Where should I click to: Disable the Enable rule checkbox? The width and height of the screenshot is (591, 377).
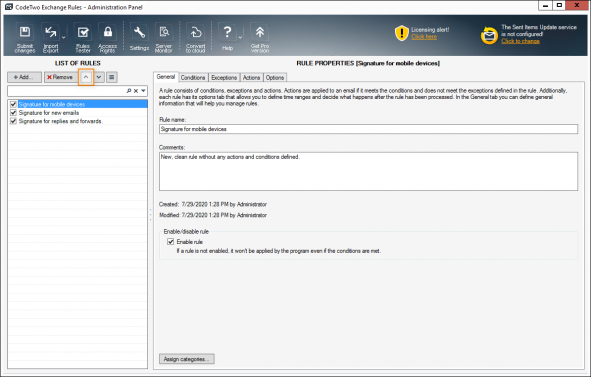click(170, 242)
